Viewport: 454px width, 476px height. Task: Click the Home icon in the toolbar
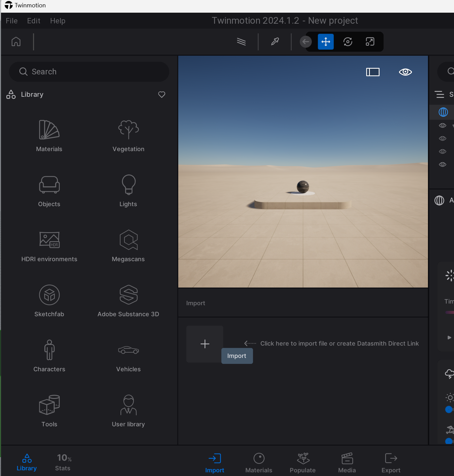click(x=16, y=42)
